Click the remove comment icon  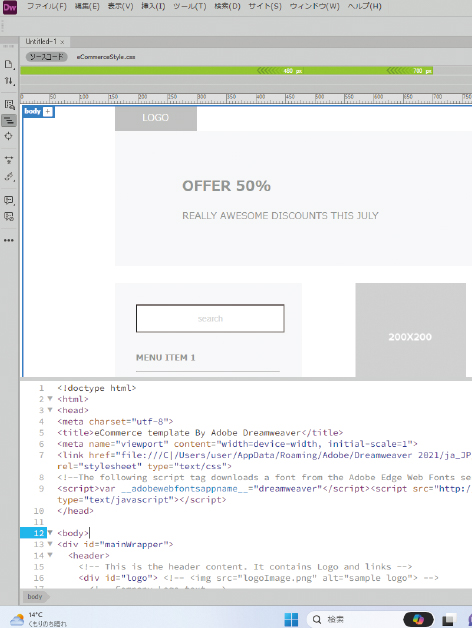[x=9, y=217]
